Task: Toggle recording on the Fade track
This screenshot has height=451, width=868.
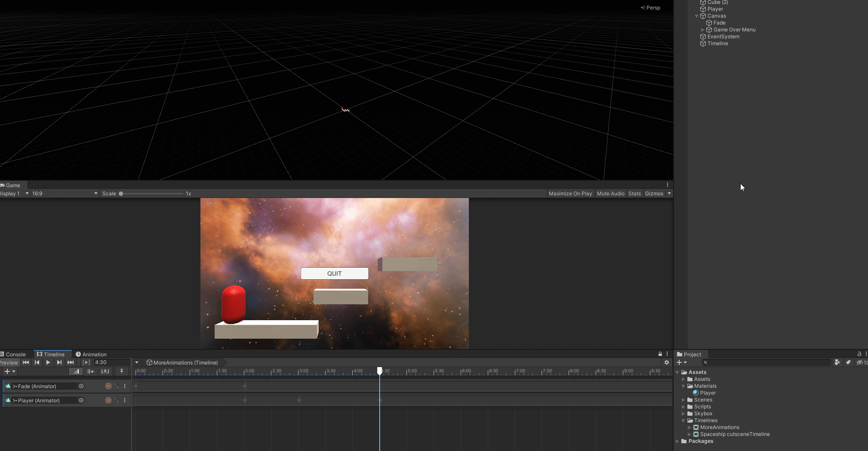Action: click(x=108, y=386)
